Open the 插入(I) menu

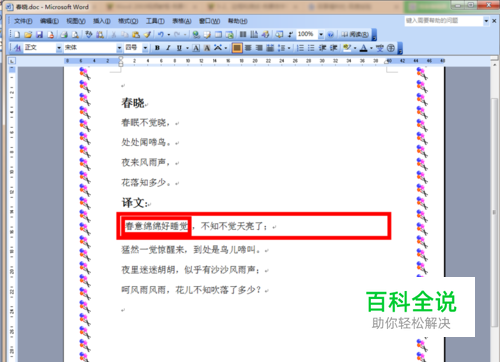(102, 21)
